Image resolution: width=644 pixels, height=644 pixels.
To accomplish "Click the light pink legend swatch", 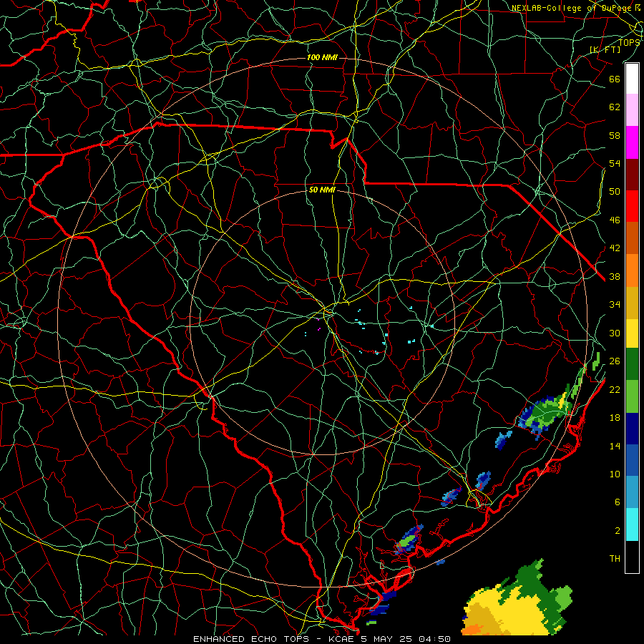I will [632, 110].
